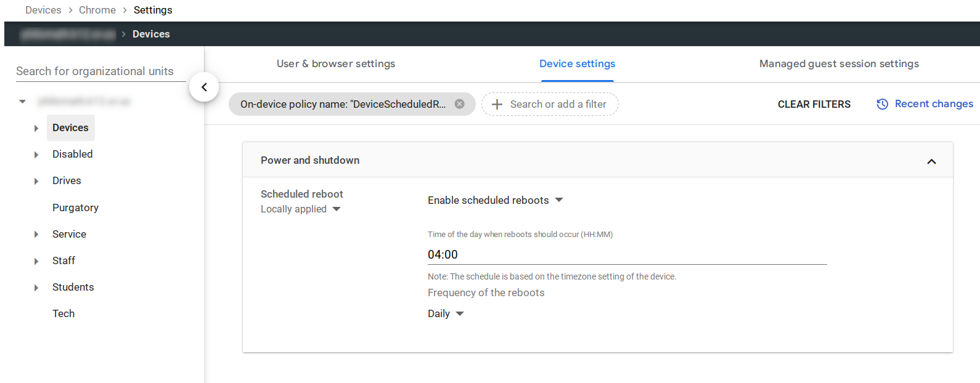Collapse the sidebar with the left chevron button
This screenshot has height=383, width=980.
204,87
